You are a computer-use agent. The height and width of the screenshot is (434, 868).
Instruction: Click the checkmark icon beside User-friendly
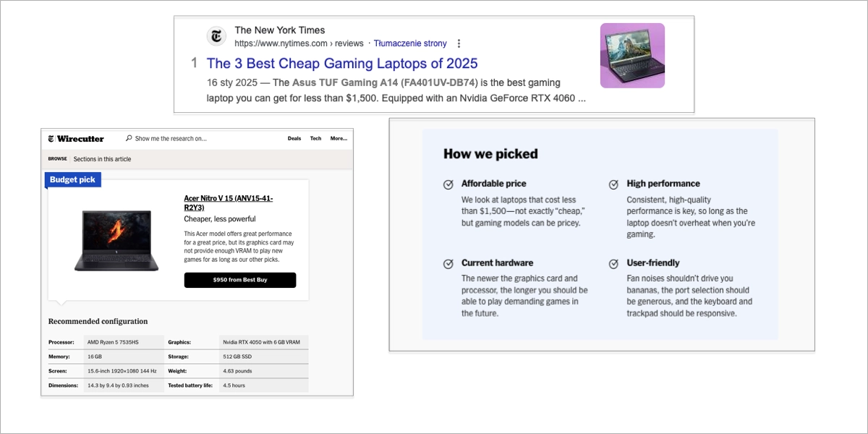click(x=615, y=263)
